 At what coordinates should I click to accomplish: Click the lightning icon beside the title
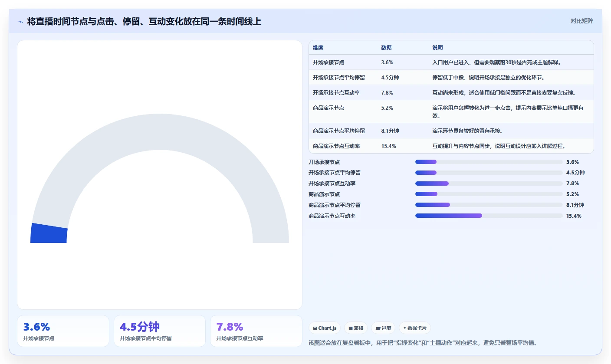21,21
